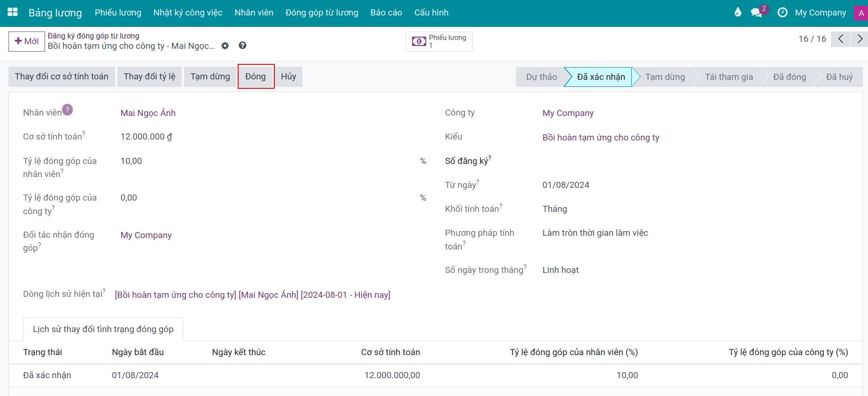Image resolution: width=868 pixels, height=396 pixels.
Task: Go to the previous record arrow
Action: coord(841,39)
